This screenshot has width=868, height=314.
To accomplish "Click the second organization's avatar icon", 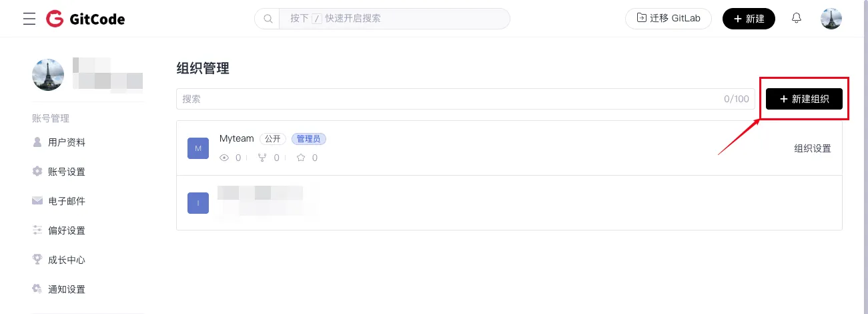I will point(198,203).
